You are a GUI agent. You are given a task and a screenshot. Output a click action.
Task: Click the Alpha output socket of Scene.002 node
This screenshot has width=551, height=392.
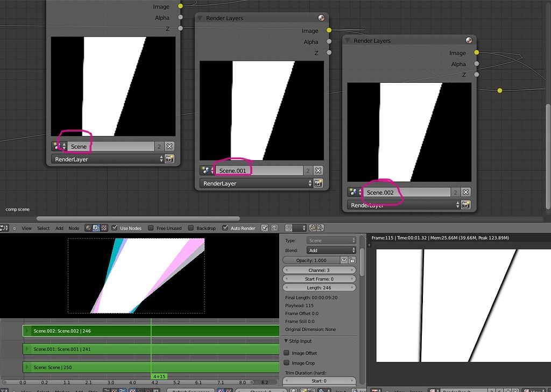(x=477, y=63)
